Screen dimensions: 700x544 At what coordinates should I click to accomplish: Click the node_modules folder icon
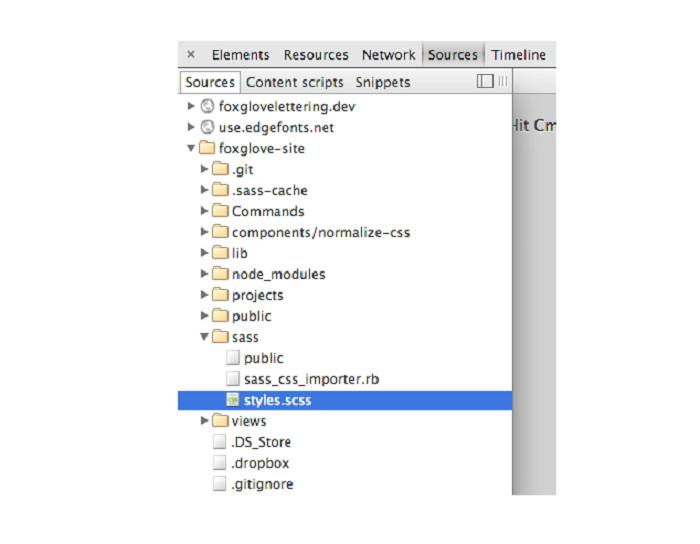pyautogui.click(x=220, y=274)
